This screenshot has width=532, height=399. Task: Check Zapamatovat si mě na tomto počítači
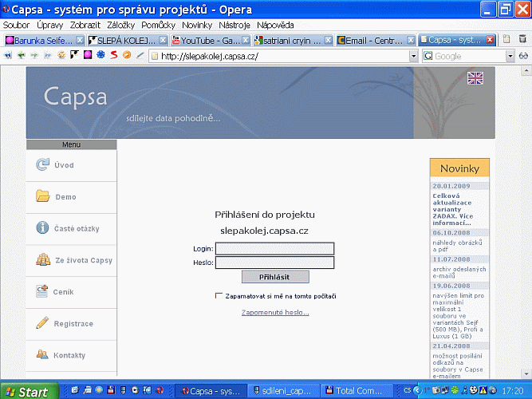tap(219, 296)
